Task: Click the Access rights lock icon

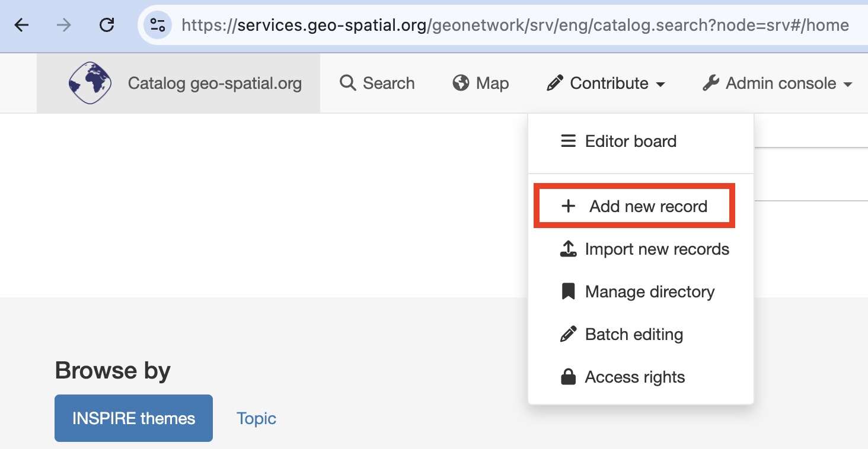Action: (x=568, y=377)
